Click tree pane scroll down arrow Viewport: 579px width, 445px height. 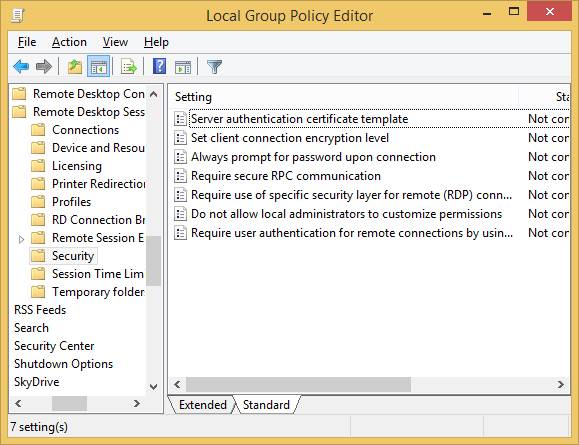tap(154, 387)
